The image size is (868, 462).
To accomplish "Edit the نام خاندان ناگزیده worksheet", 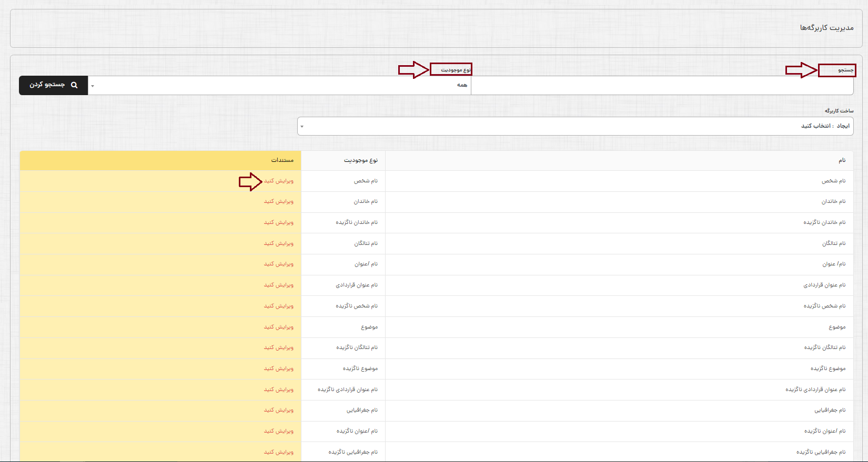I will [x=279, y=223].
